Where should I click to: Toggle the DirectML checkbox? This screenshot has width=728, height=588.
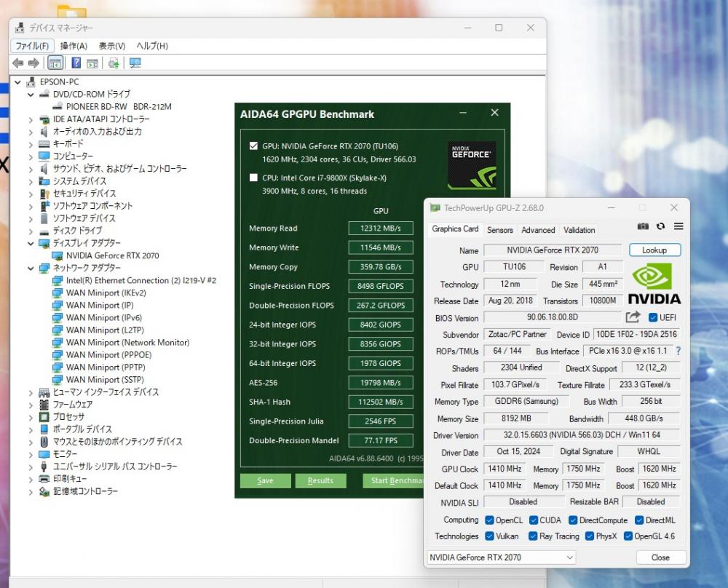pyautogui.click(x=639, y=520)
